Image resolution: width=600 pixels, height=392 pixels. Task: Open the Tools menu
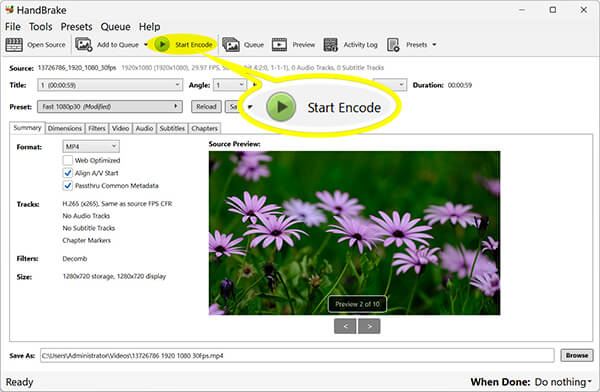click(41, 27)
